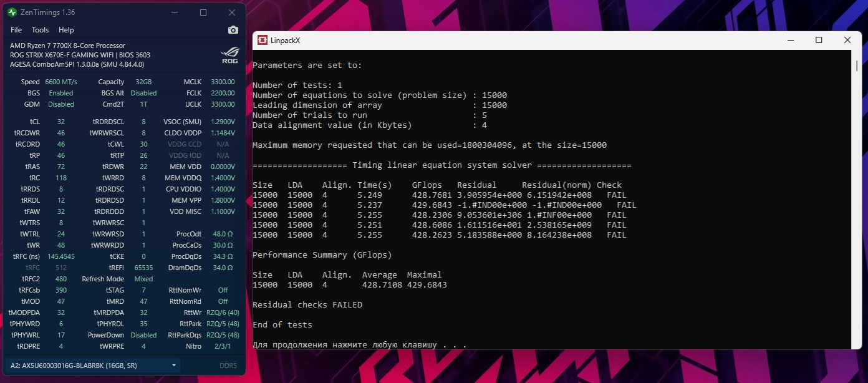Click the Maximal GFlops value 429.6843

tap(427, 285)
